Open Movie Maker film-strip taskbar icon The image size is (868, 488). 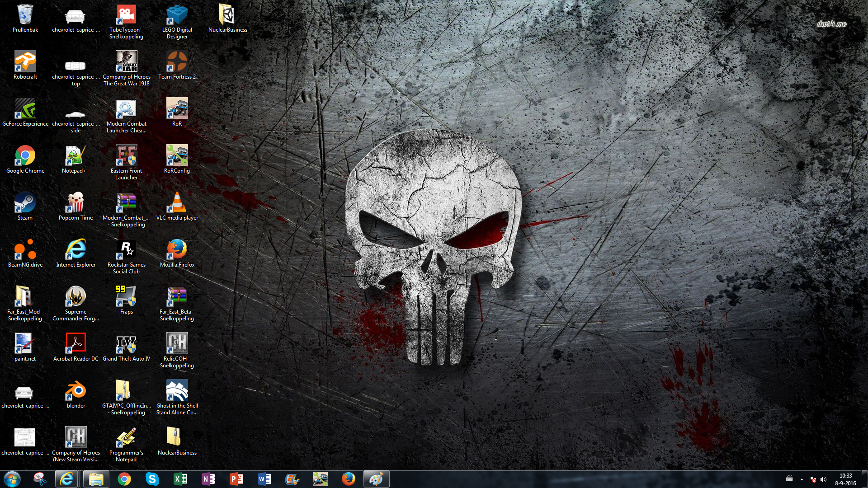point(292,479)
